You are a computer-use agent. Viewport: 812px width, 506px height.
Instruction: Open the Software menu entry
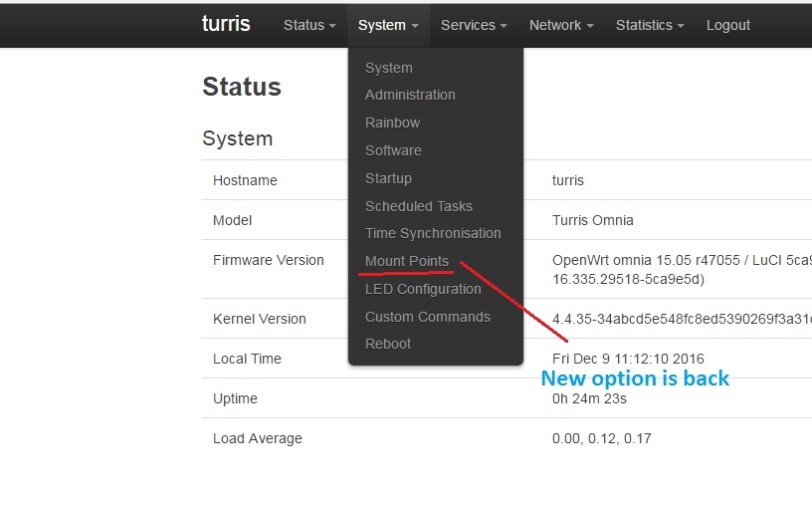[394, 150]
